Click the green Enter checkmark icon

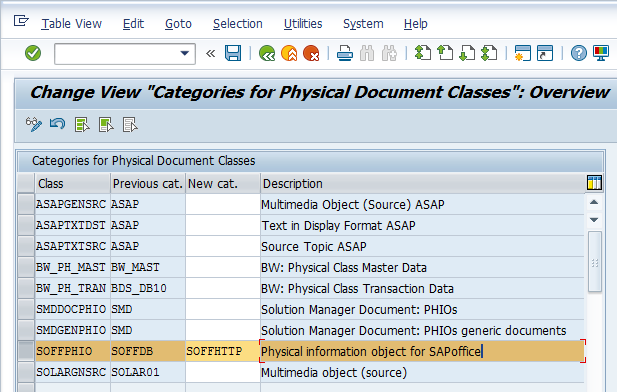pyautogui.click(x=33, y=53)
